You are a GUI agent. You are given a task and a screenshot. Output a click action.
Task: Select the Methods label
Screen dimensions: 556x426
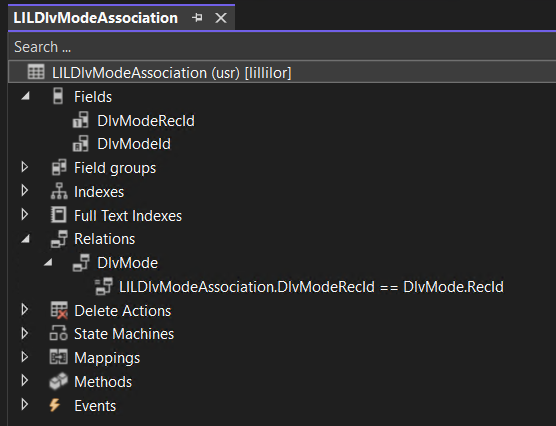click(x=103, y=382)
